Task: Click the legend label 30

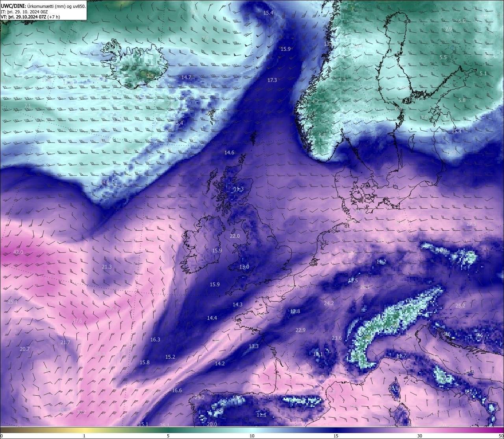Action: click(420, 436)
